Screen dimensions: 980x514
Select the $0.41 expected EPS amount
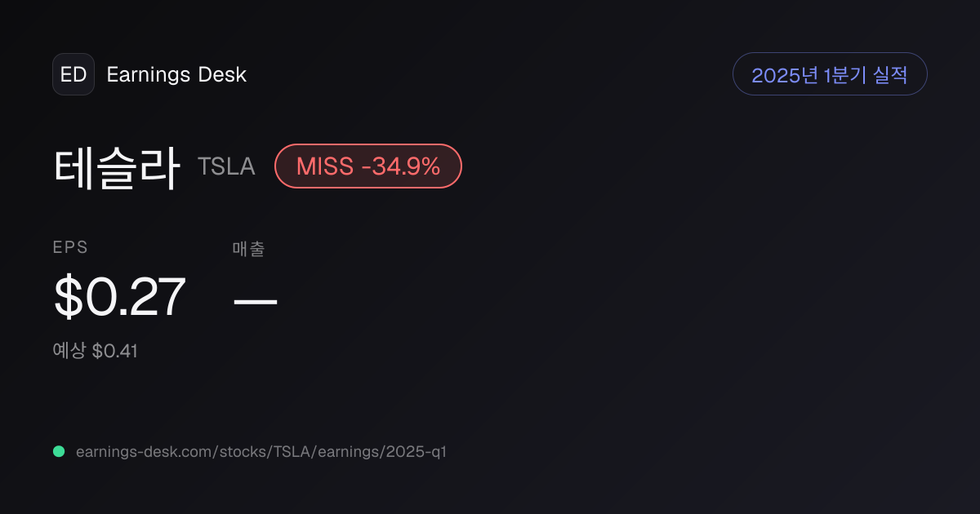pyautogui.click(x=114, y=351)
